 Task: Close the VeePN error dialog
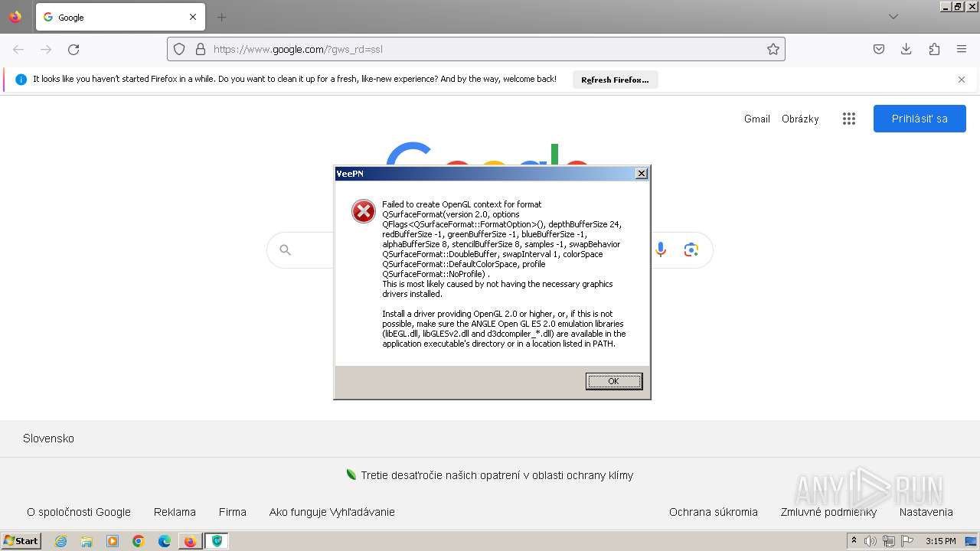click(x=642, y=174)
